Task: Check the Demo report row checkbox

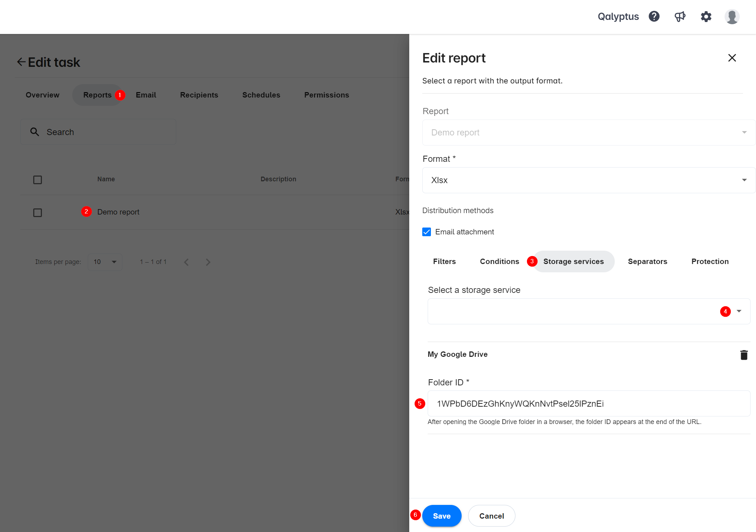Action: [x=38, y=212]
